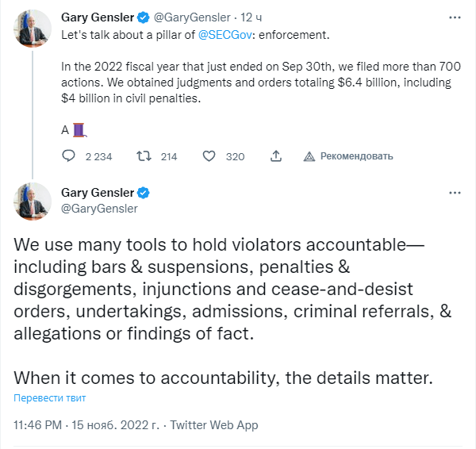Click the share icon on first tweet
The width and height of the screenshot is (476, 449).
tap(275, 156)
